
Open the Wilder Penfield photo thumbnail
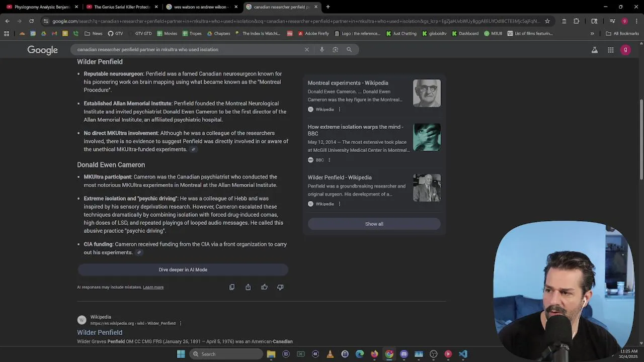(x=427, y=188)
